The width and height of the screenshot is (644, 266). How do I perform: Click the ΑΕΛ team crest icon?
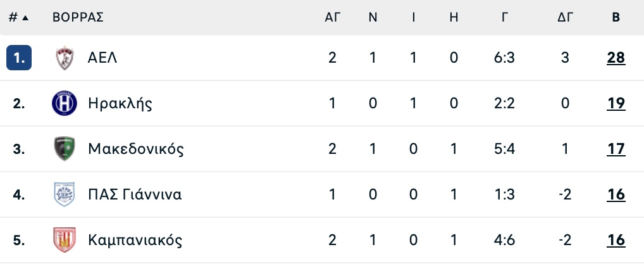[65, 58]
